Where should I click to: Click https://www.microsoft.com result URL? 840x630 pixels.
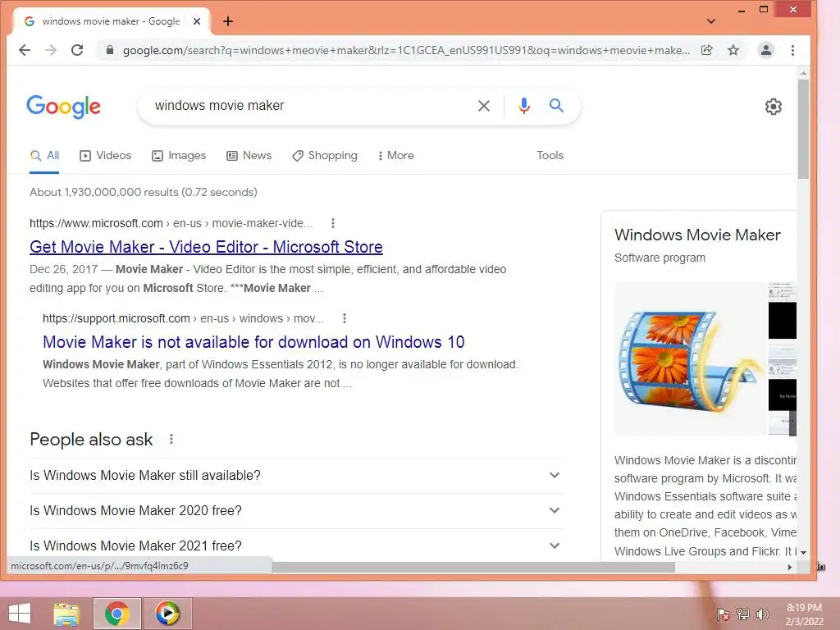[x=171, y=223]
